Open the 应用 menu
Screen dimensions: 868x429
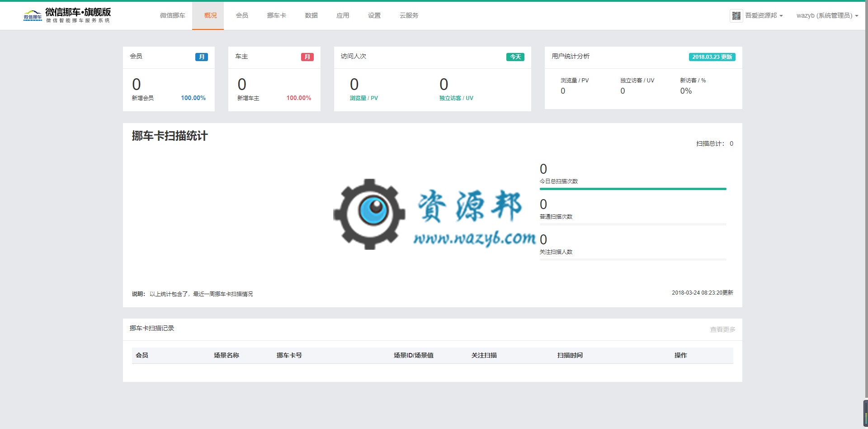coord(343,15)
